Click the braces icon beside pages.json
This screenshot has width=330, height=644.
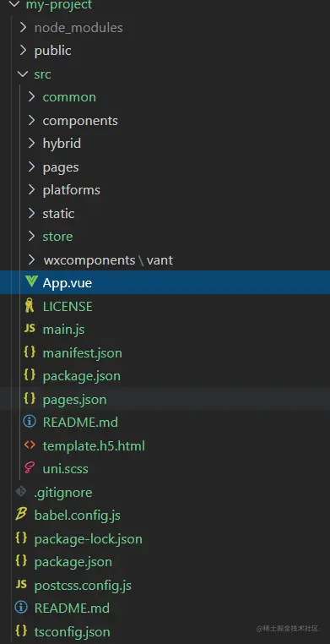click(x=30, y=399)
